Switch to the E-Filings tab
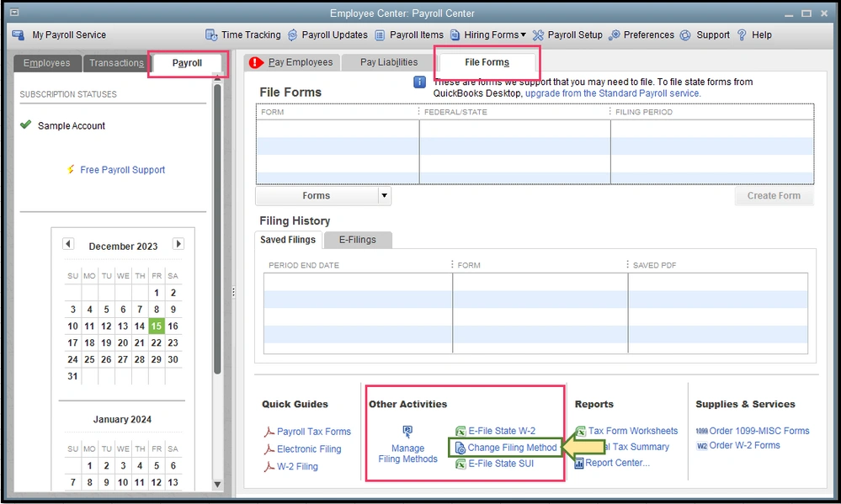Screen dimensions: 841x504 pyautogui.click(x=357, y=240)
